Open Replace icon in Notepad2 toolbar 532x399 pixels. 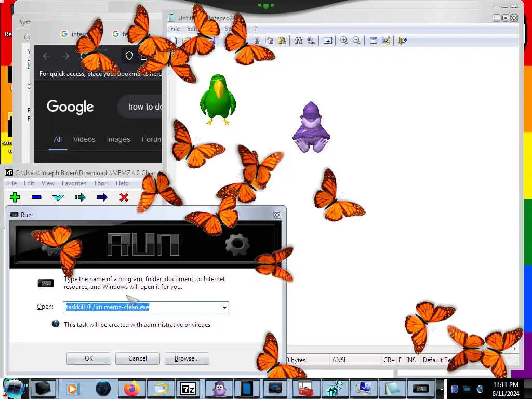(311, 41)
